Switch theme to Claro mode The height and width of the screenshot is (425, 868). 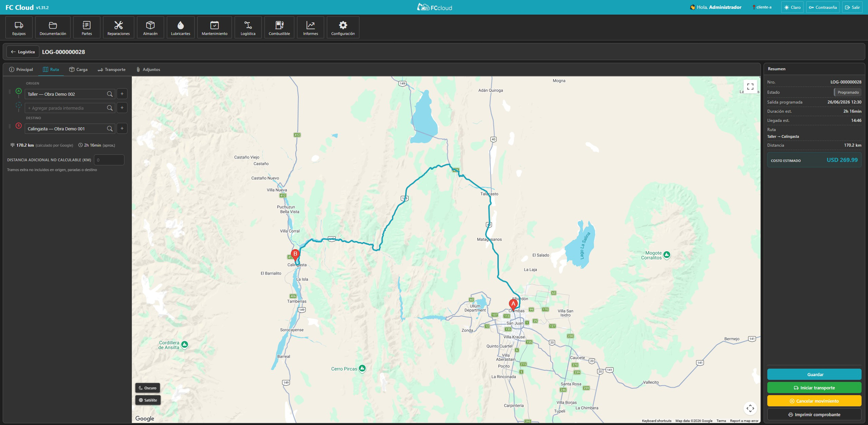click(792, 7)
